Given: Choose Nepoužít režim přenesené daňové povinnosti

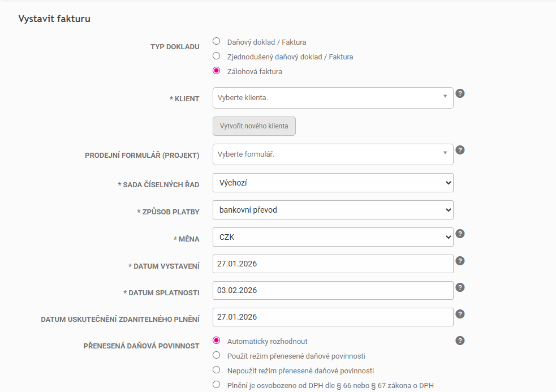Looking at the screenshot, I should pos(216,370).
